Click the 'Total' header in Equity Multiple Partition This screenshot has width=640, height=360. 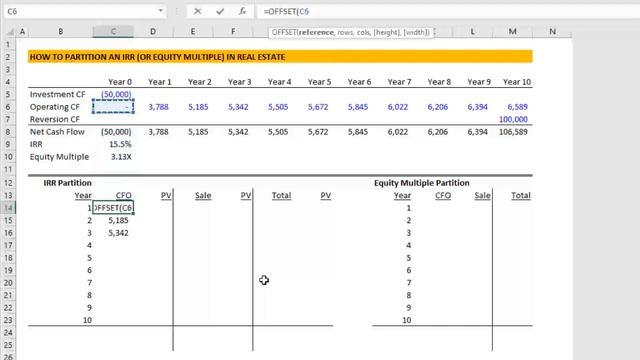tap(521, 196)
